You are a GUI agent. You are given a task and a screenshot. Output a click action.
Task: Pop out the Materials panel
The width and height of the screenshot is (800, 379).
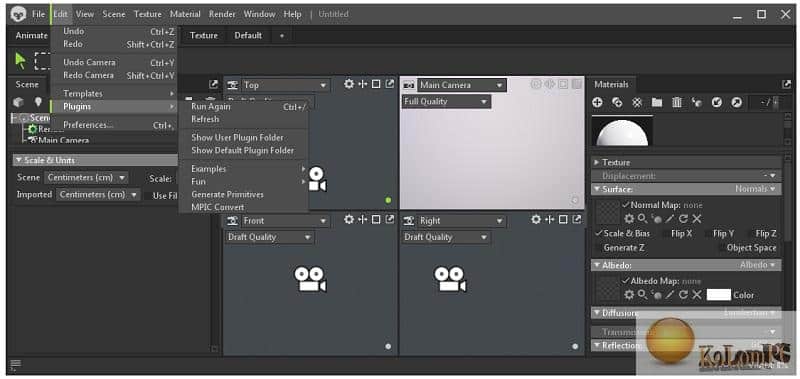[x=786, y=84]
